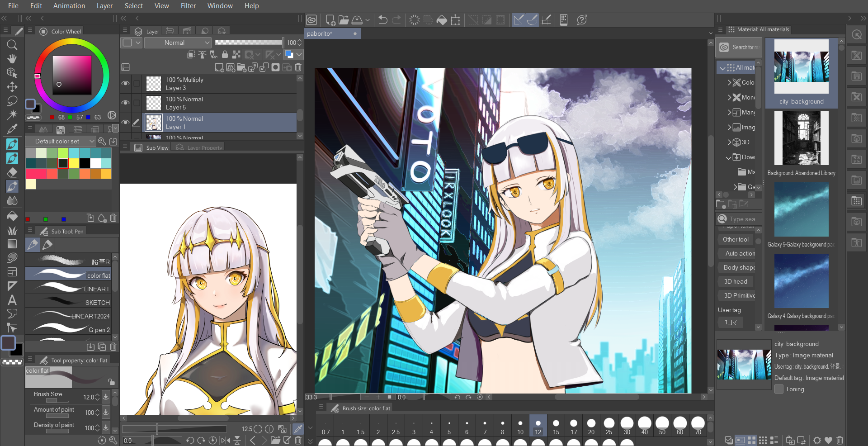This screenshot has width=868, height=446.
Task: Click the 3D Primitive tag
Action: 737,295
